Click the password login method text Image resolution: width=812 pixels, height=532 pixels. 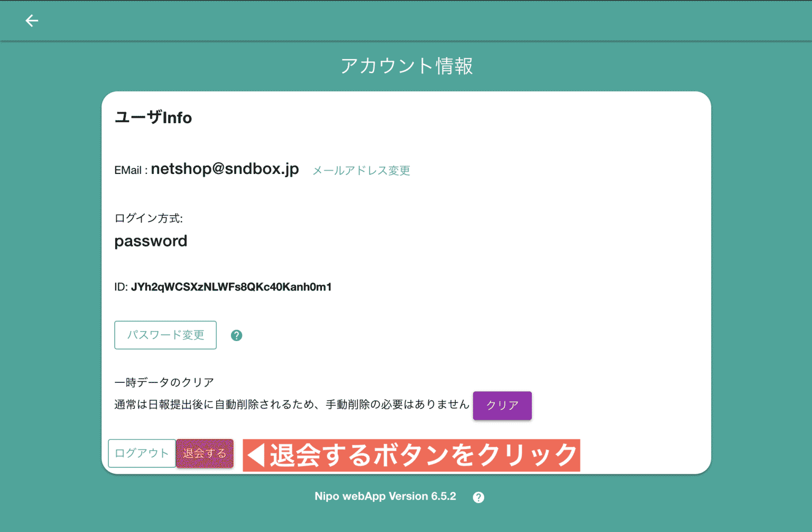tap(151, 241)
